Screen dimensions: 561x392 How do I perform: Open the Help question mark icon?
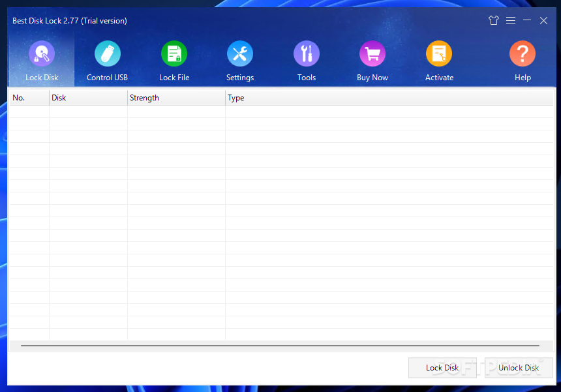(x=523, y=53)
